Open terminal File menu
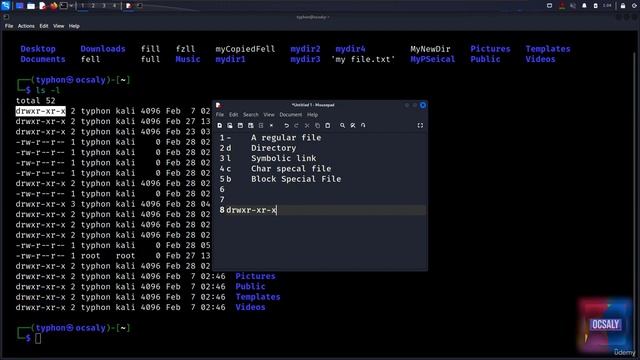 pyautogui.click(x=9, y=26)
